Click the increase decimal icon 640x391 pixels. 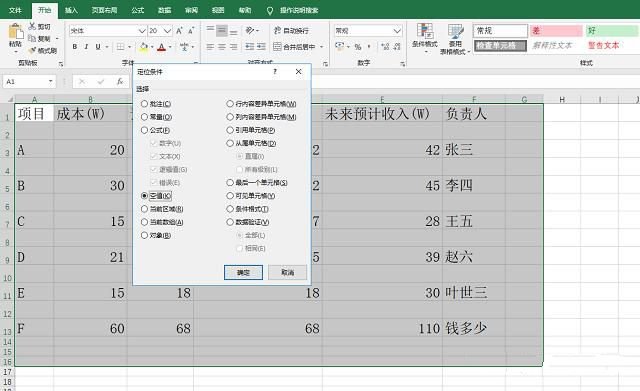pyautogui.click(x=385, y=47)
